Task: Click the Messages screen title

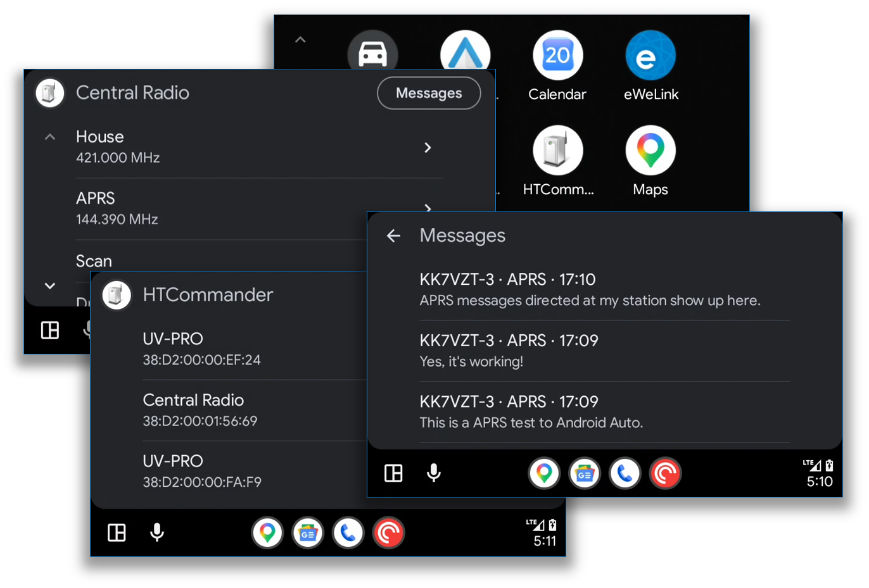Action: pos(462,235)
